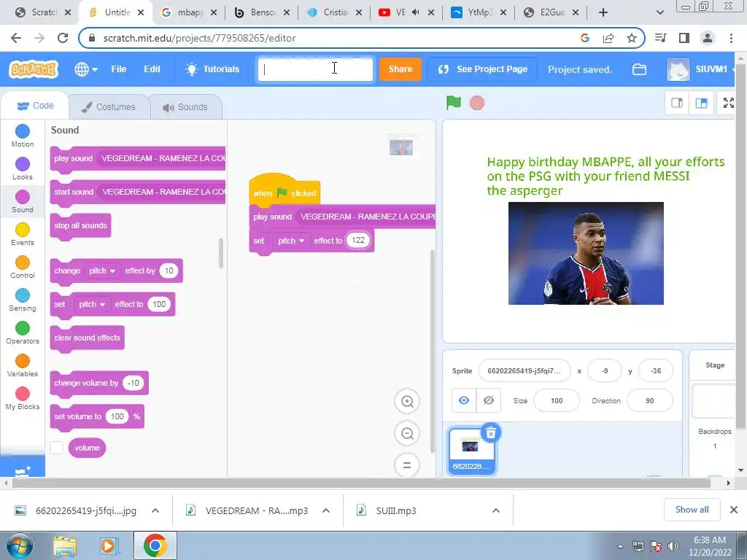Click the 122 value in workspace set block
This screenshot has width=747, height=560.
358,240
